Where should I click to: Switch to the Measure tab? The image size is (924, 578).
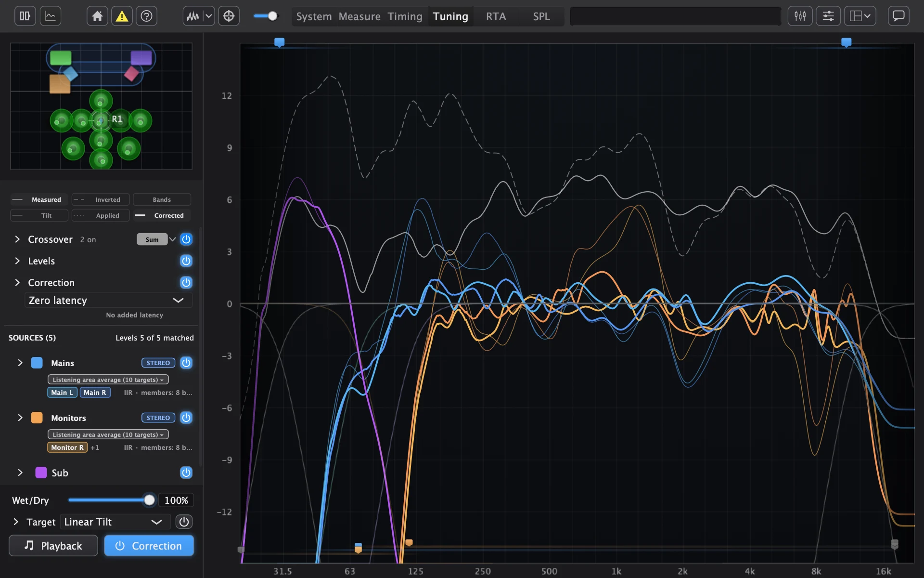click(x=359, y=16)
